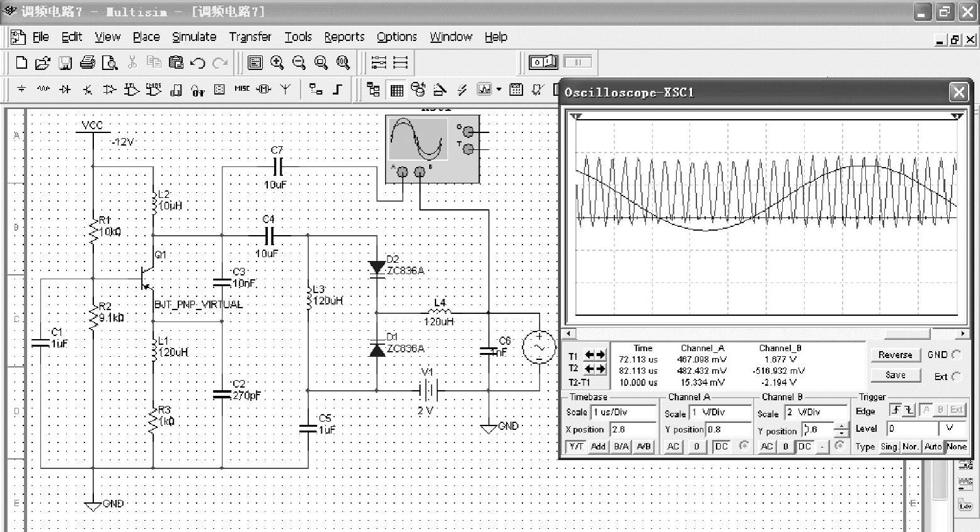This screenshot has width=980, height=532.
Task: Select the Ext radio button in oscilloscope
Action: tap(956, 376)
